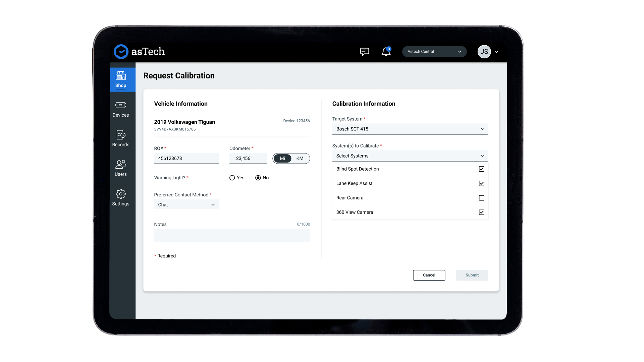Open the chat messages icon
Image resolution: width=644 pixels, height=362 pixels.
[x=364, y=52]
